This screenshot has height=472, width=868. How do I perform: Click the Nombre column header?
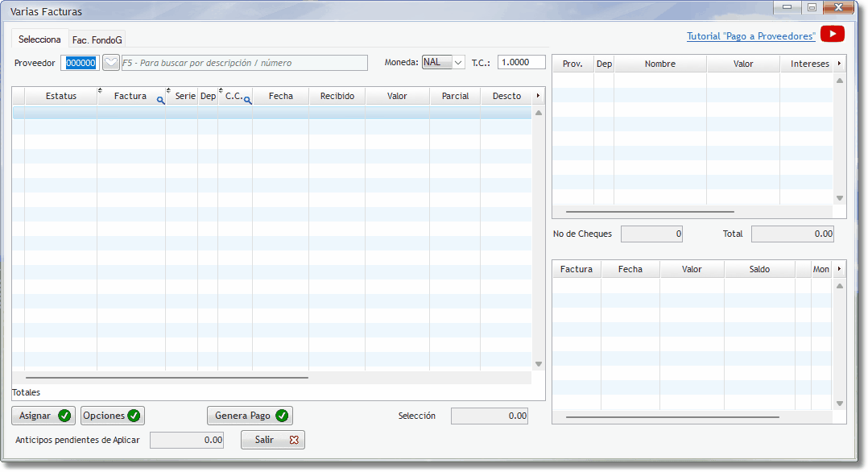click(660, 64)
